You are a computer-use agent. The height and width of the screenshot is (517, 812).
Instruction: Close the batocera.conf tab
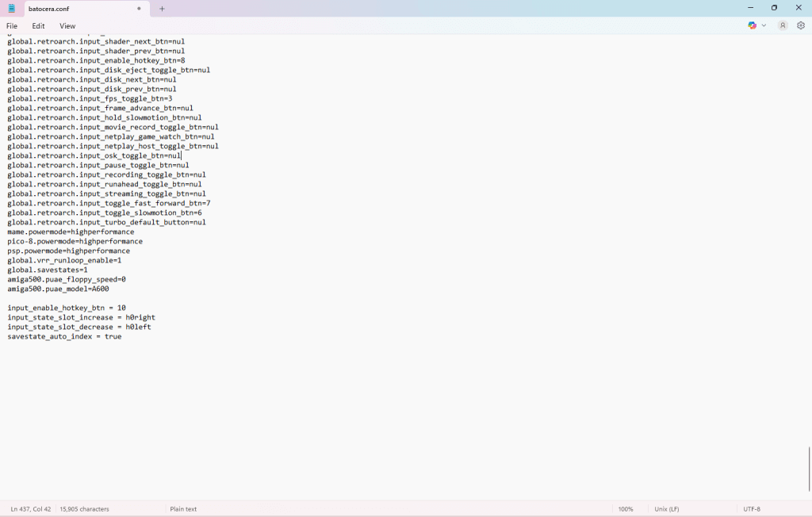pos(139,9)
